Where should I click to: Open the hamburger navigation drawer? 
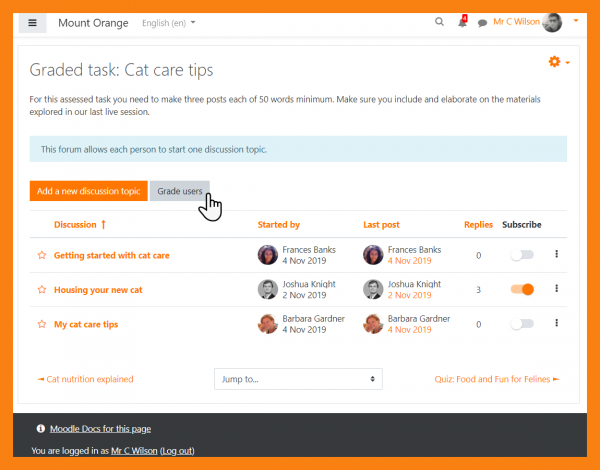pos(33,22)
